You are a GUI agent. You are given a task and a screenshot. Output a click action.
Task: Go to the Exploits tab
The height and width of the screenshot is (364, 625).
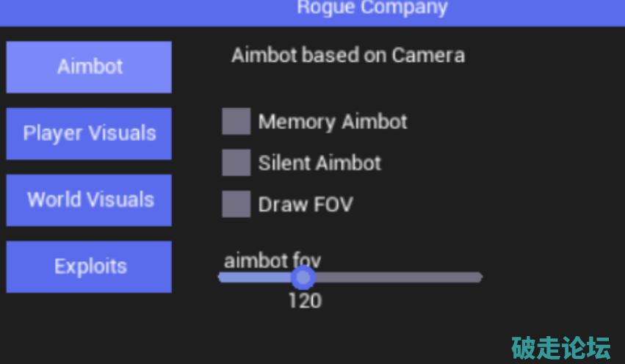[89, 266]
